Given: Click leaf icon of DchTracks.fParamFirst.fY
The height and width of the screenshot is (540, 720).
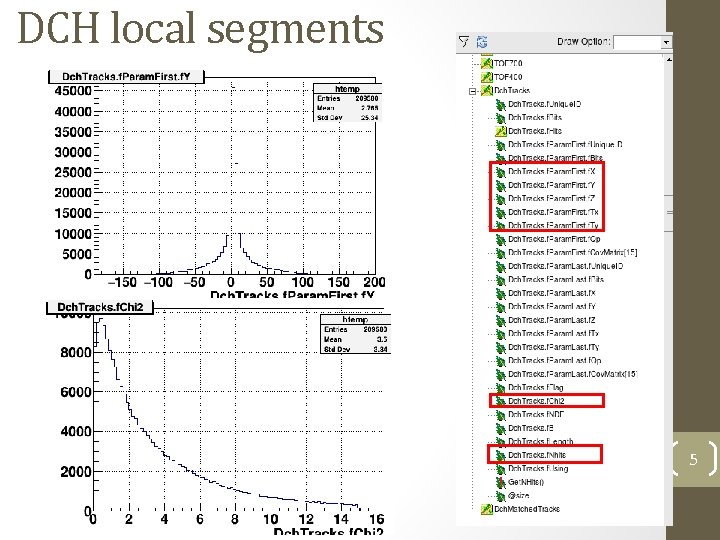Looking at the screenshot, I should 501,186.
